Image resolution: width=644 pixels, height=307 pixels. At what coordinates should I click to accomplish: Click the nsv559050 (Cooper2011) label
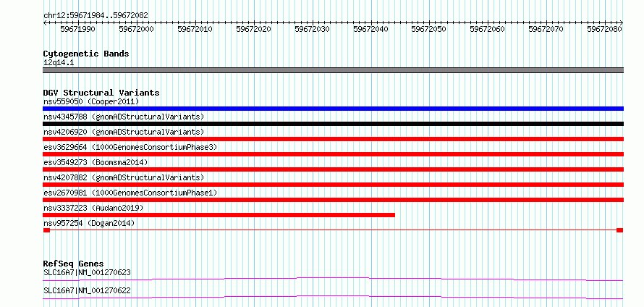point(91,101)
